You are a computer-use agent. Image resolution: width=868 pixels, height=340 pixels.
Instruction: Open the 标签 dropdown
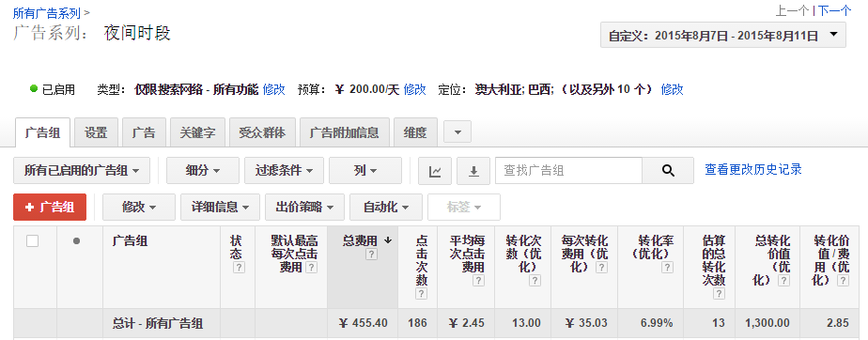(x=464, y=208)
